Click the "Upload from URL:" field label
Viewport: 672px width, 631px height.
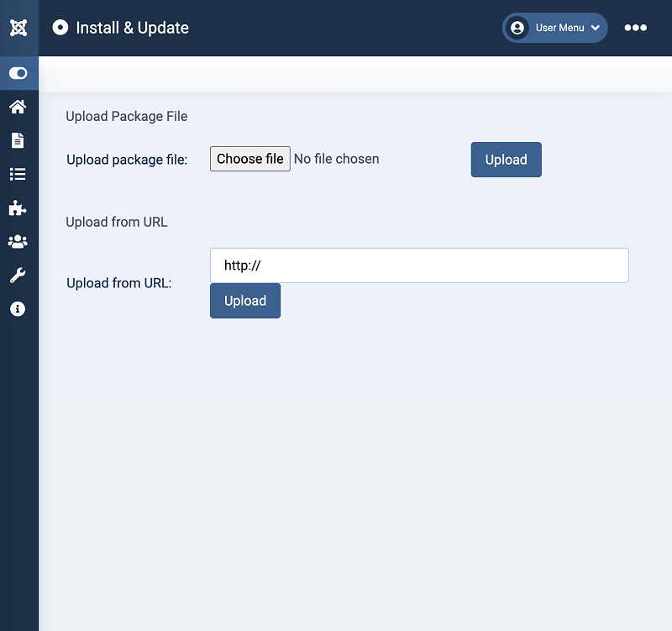click(118, 283)
